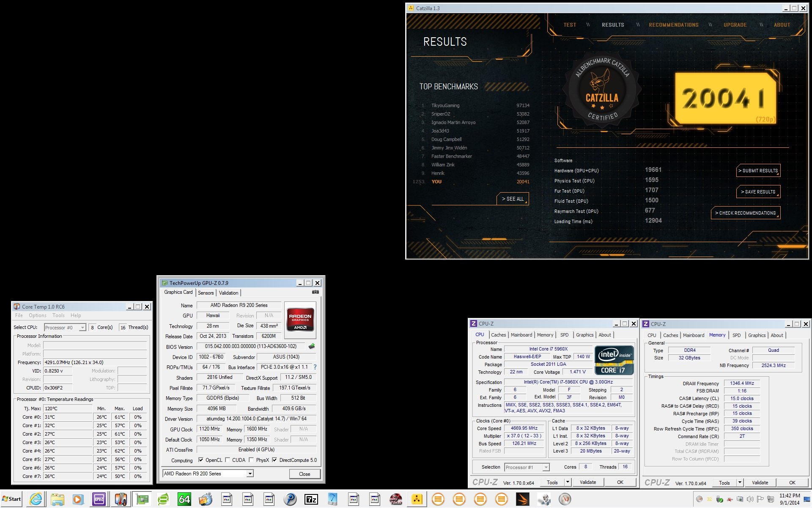Switch to Sensors tab in GPU-Z
The height and width of the screenshot is (508, 812).
(x=206, y=293)
